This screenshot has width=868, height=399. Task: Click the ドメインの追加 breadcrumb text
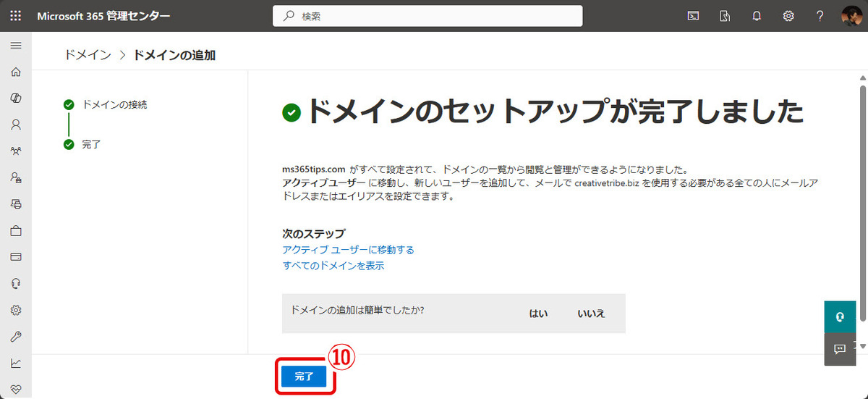(x=174, y=55)
